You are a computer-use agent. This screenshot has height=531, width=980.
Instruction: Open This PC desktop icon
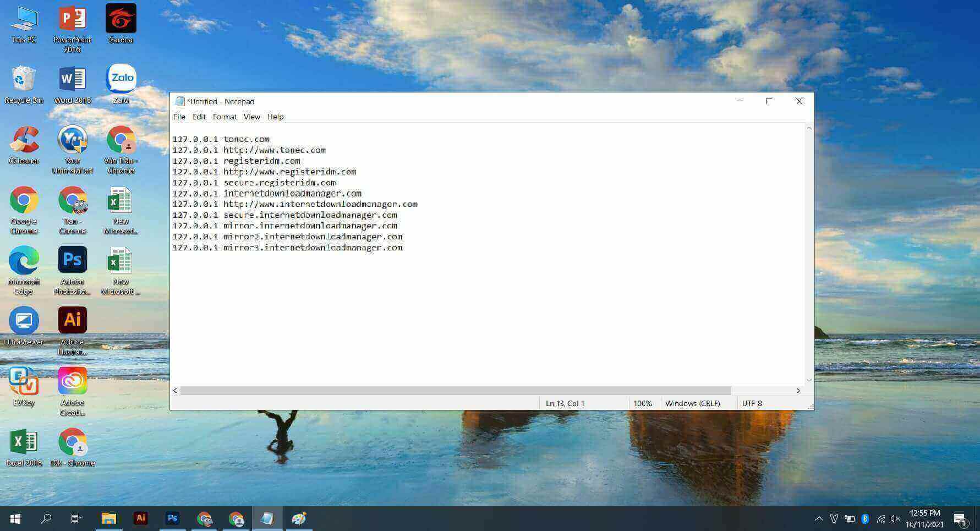(24, 25)
